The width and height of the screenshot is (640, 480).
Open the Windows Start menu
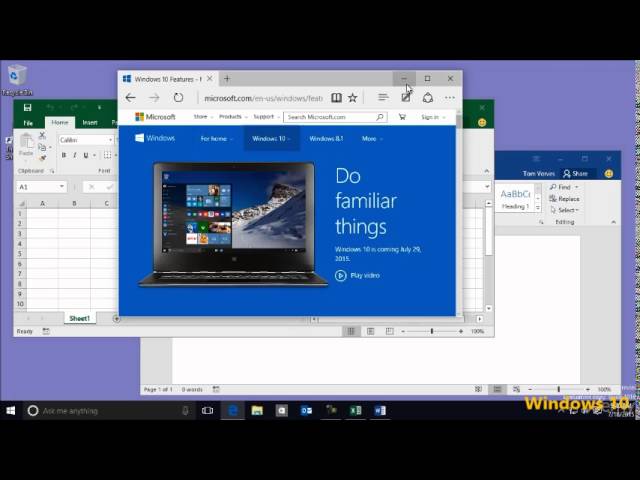(11, 411)
